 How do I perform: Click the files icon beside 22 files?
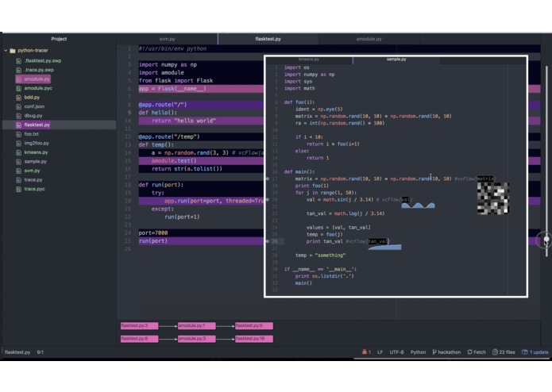pos(495,352)
